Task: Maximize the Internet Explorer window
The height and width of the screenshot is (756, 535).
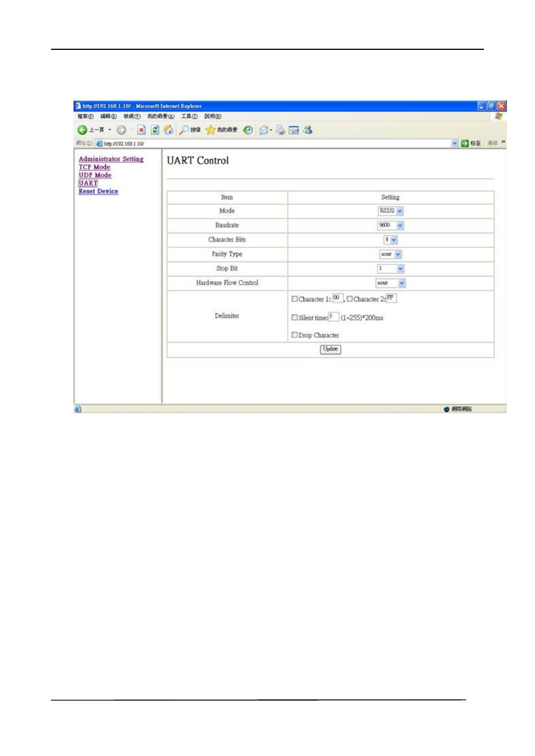Action: (x=491, y=106)
